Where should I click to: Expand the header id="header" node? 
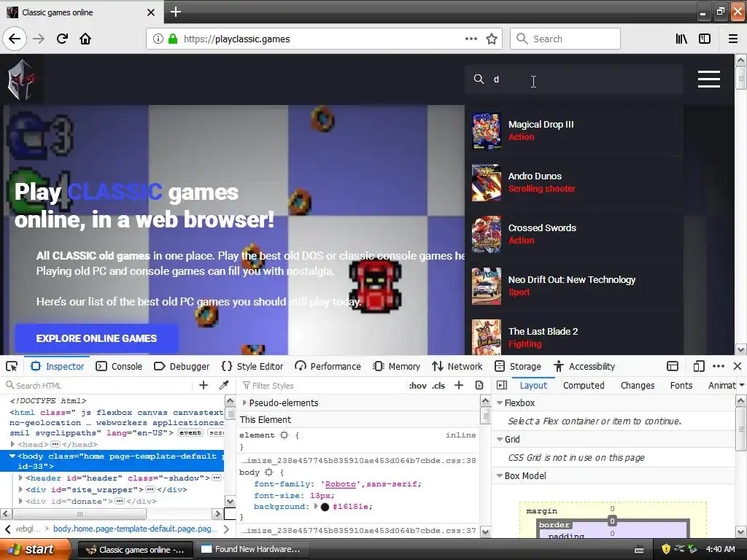[20, 477]
